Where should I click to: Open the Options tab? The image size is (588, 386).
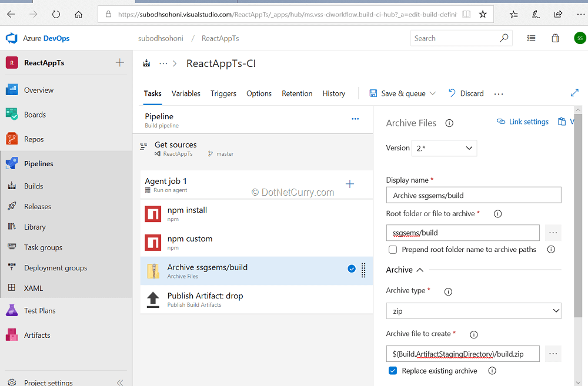(x=259, y=93)
